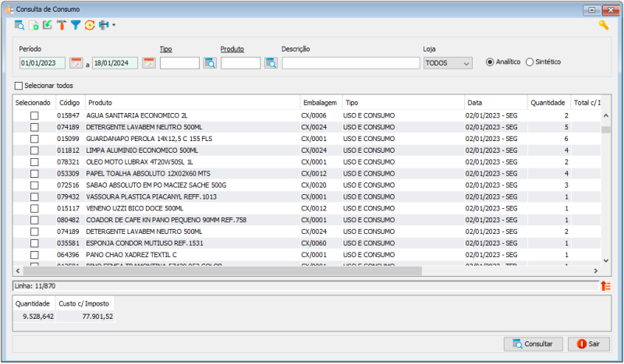Click the Tipo lookup search icon
The width and height of the screenshot is (624, 364).
click(210, 63)
